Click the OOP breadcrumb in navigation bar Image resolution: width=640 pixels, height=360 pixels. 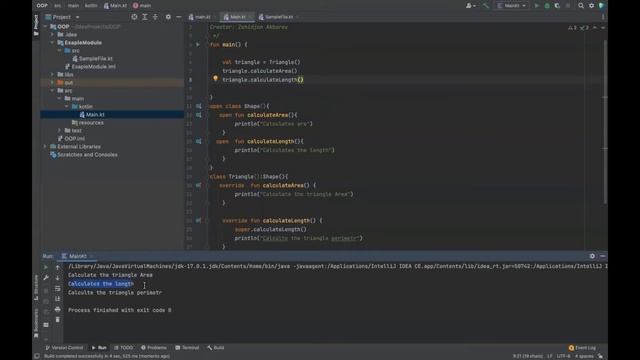[42, 6]
